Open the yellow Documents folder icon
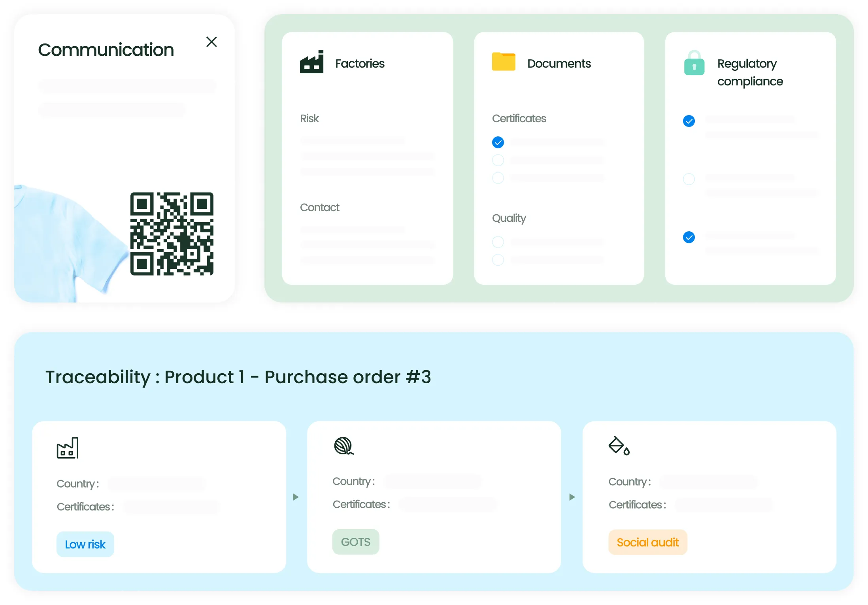The width and height of the screenshot is (868, 605). pyautogui.click(x=503, y=62)
